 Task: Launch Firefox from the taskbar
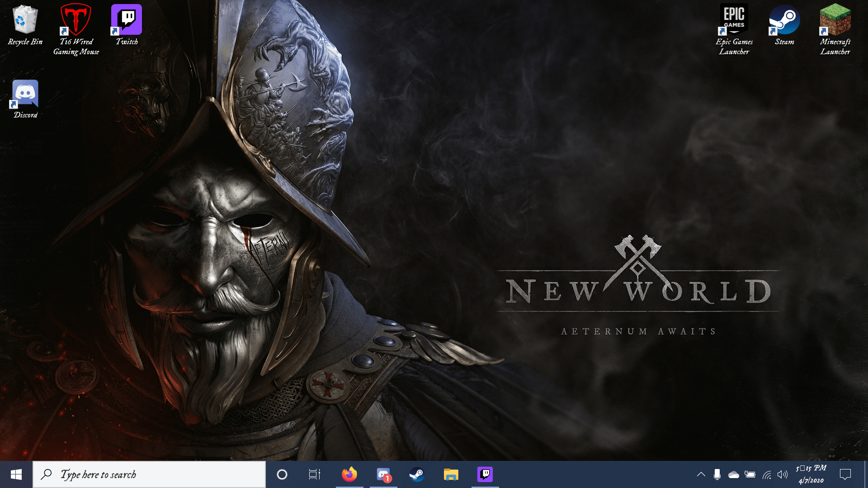349,474
